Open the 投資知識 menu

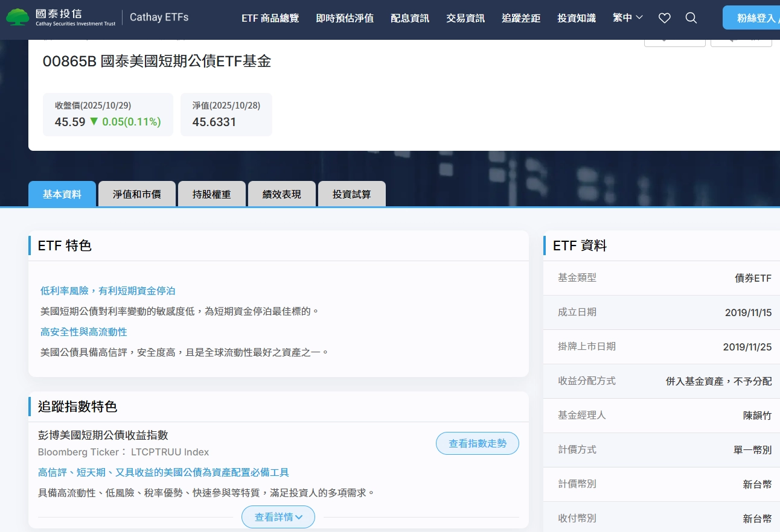[x=577, y=18]
